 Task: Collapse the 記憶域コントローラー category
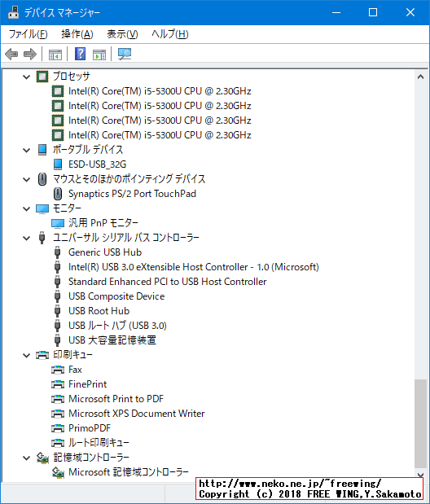pos(27,458)
